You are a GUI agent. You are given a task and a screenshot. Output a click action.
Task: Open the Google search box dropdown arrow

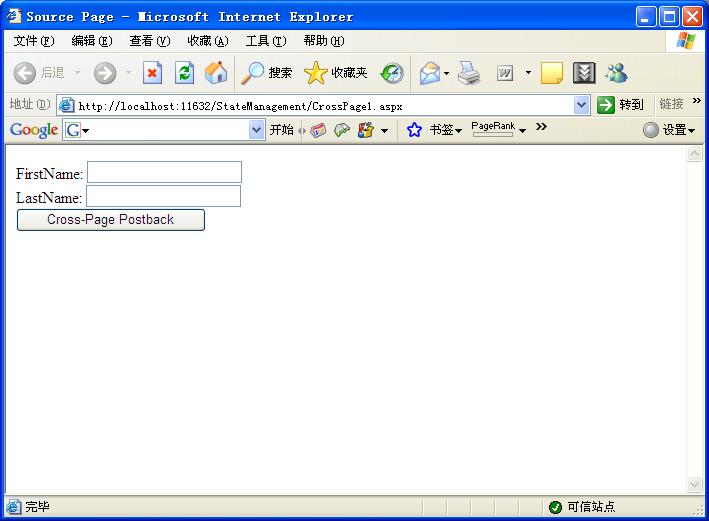(x=256, y=130)
